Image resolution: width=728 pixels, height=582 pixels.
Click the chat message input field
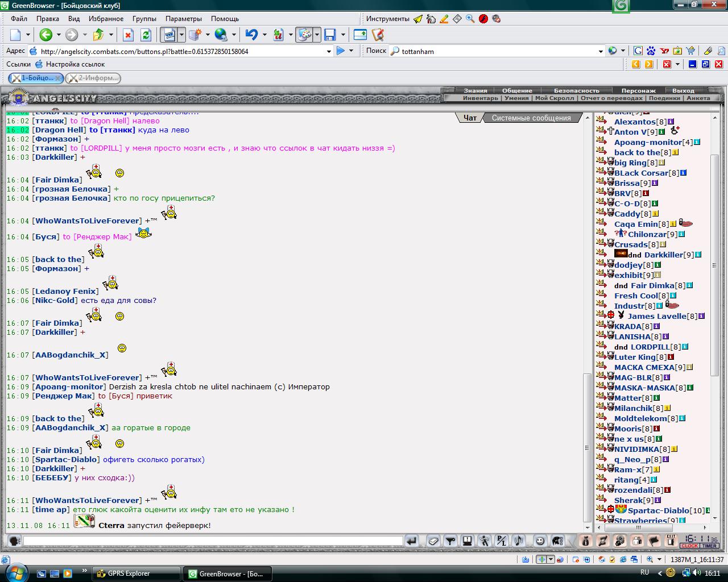tap(213, 541)
